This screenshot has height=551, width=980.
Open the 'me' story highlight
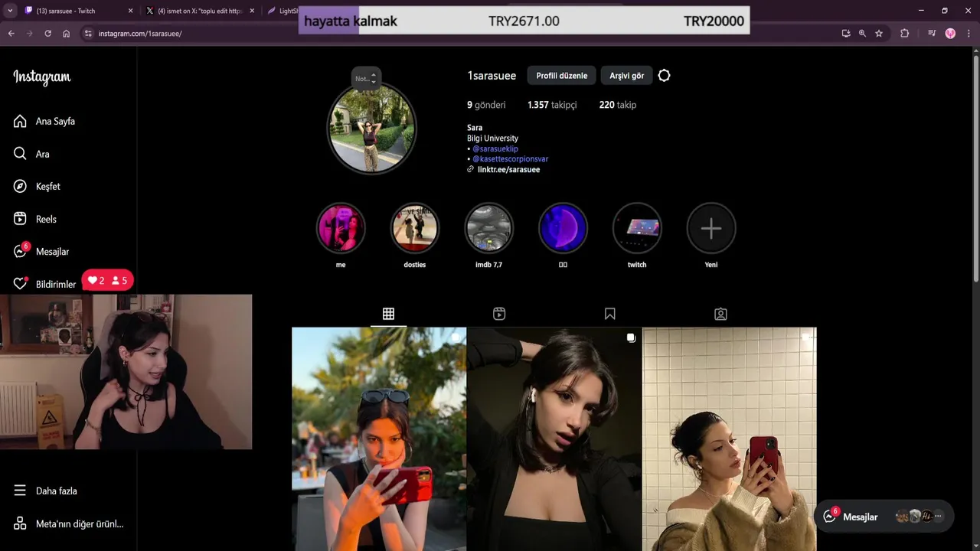[x=341, y=228]
